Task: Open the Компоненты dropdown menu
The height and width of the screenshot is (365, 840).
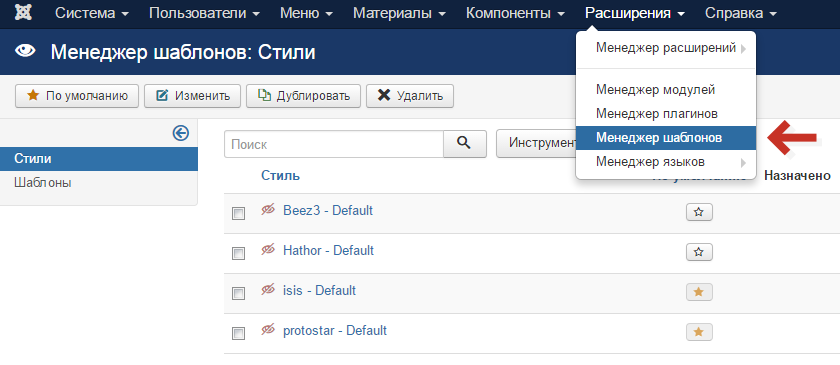Action: (515, 13)
